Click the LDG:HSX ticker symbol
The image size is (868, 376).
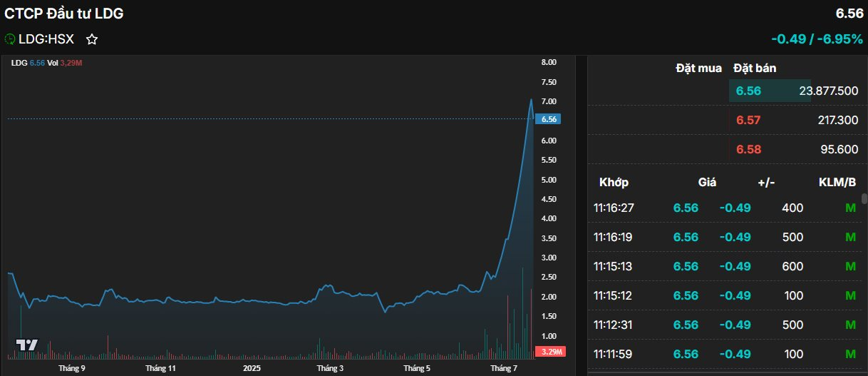tap(46, 39)
